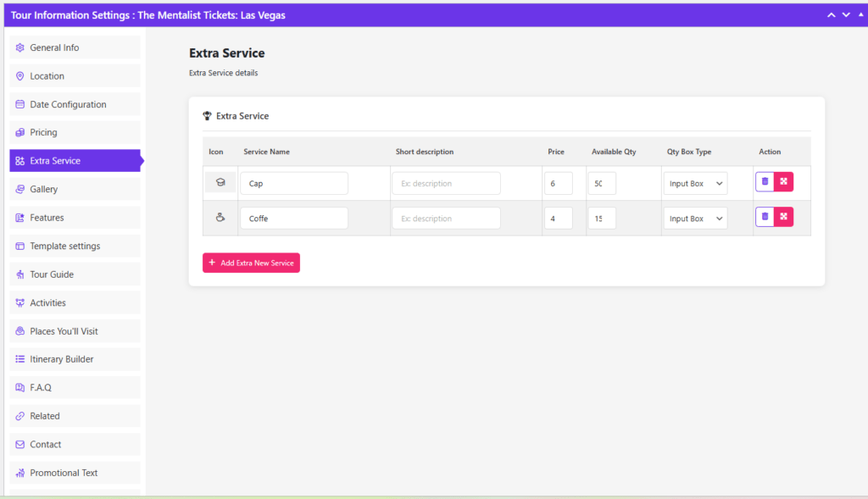Screen dimensions: 868x499
Task: Click the Contact envelope icon
Action: 19,444
